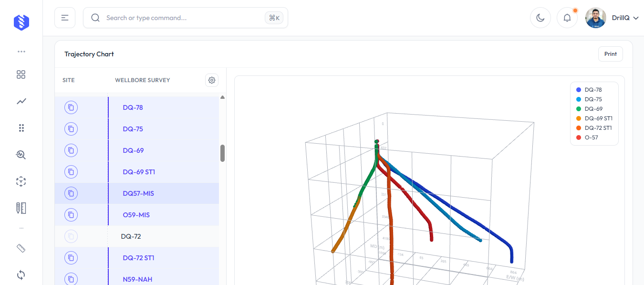
Task: Open notifications bell icon
Action: tap(567, 18)
